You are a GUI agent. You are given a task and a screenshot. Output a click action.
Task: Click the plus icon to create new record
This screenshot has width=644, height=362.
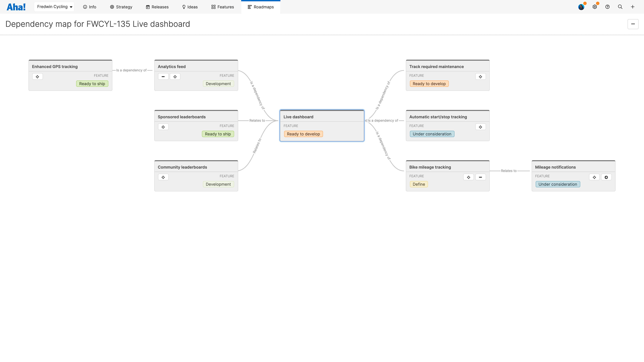click(x=633, y=7)
